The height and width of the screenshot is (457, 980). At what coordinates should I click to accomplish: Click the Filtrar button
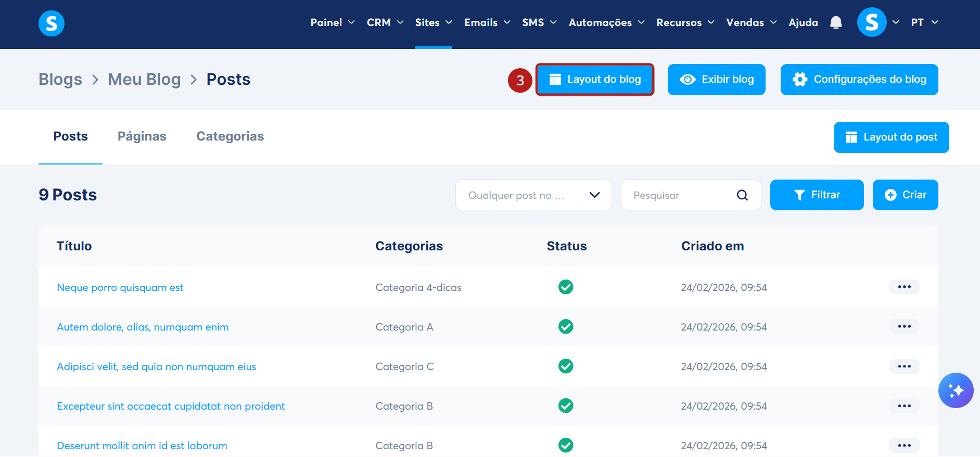point(817,195)
